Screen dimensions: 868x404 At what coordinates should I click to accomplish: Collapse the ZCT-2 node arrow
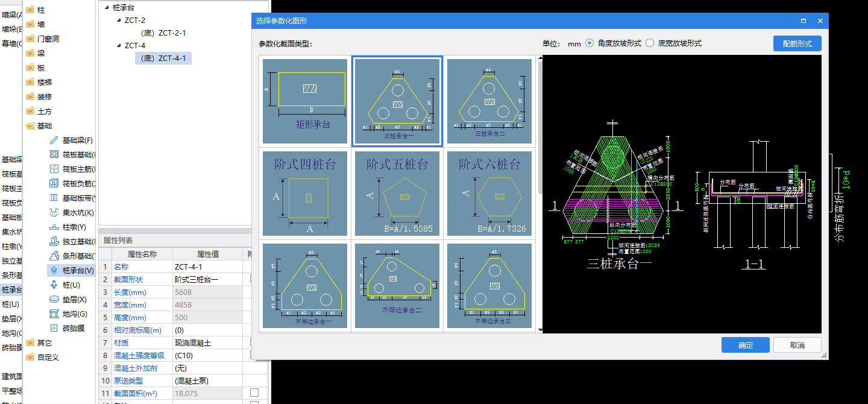pyautogui.click(x=119, y=20)
